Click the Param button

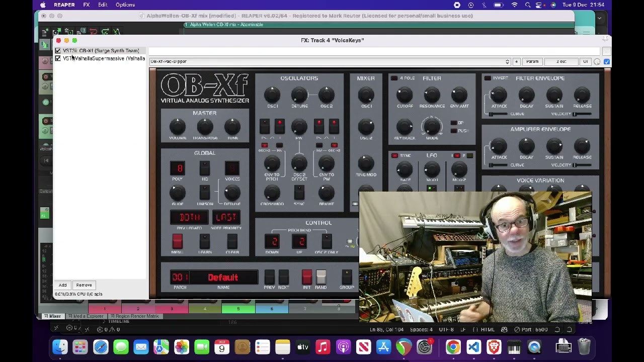tap(532, 61)
